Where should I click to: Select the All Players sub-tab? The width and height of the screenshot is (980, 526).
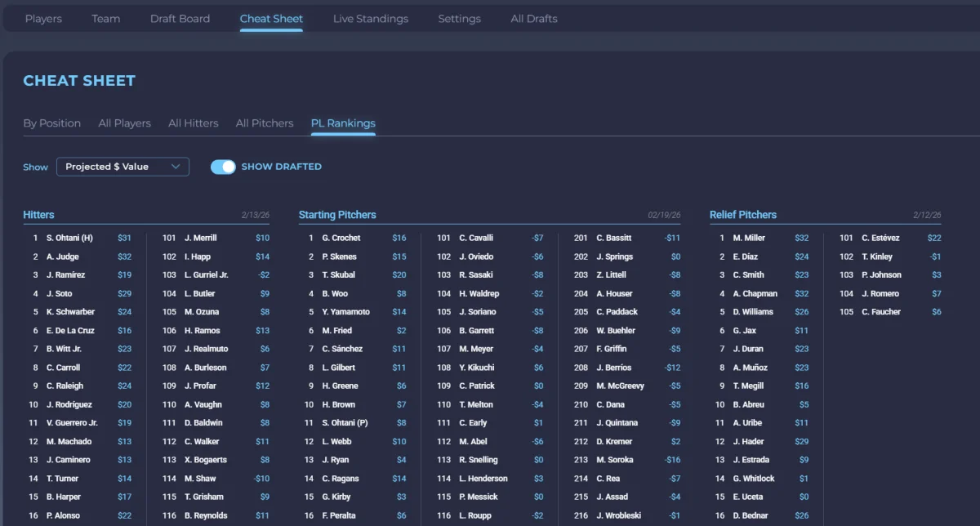point(125,123)
